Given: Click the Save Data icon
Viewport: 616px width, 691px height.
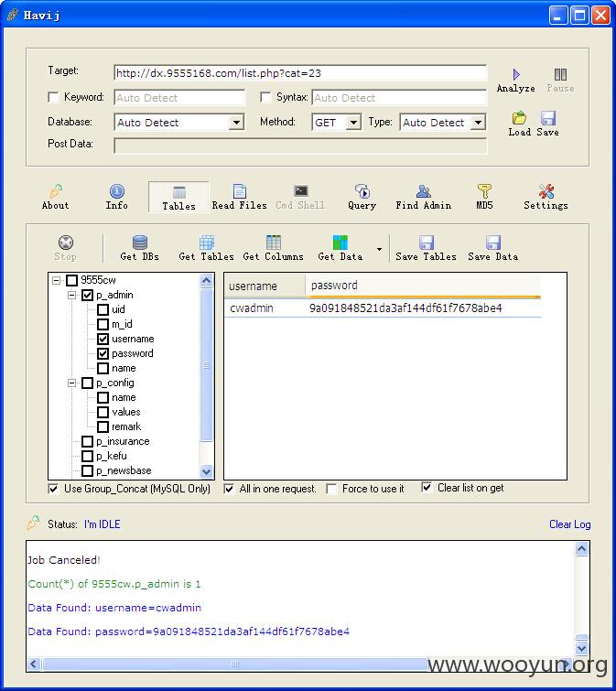Looking at the screenshot, I should (493, 242).
